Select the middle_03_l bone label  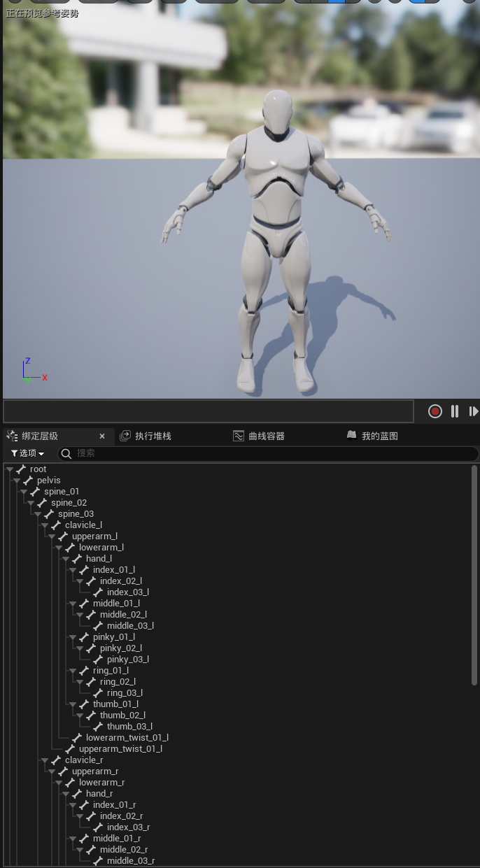130,626
